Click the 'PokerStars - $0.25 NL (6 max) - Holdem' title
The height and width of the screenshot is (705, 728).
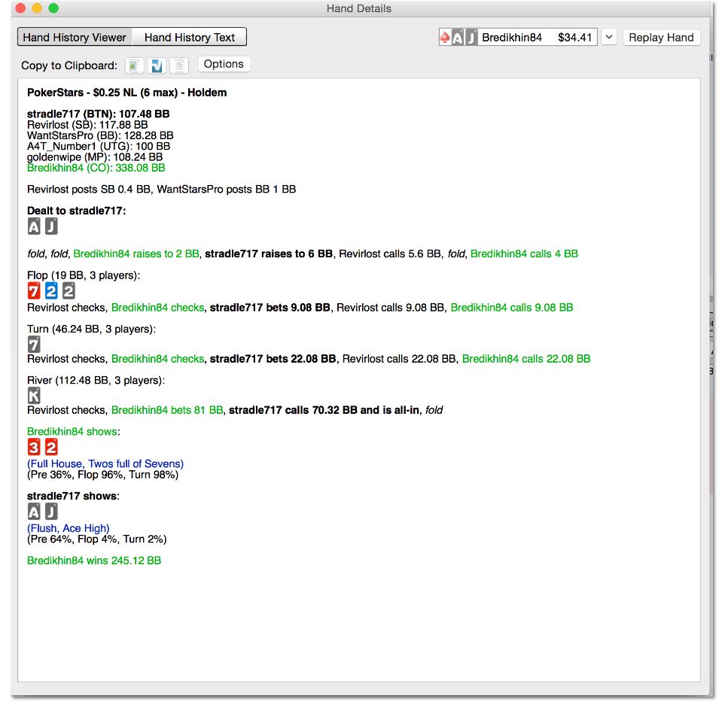point(126,93)
